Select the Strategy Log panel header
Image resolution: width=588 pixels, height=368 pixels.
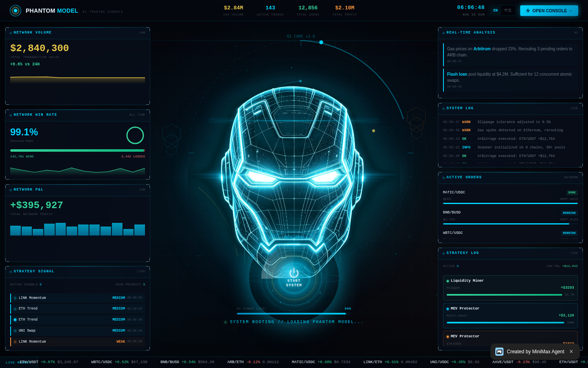coord(510,253)
